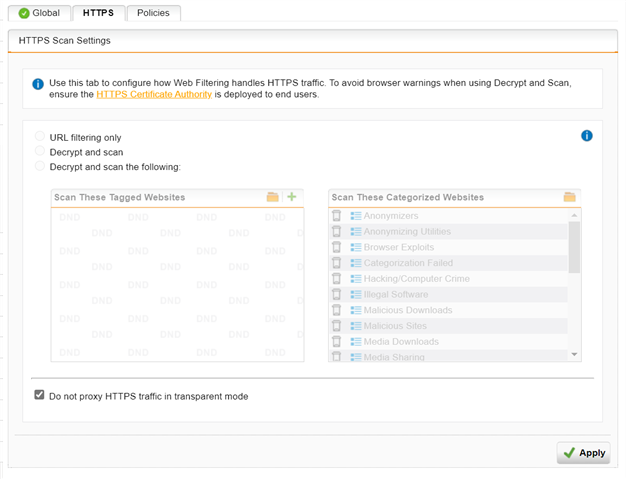Screen dimensions: 626x479
Task: Delete Hacking/Computer Crime via trash icon
Action: coord(337,279)
